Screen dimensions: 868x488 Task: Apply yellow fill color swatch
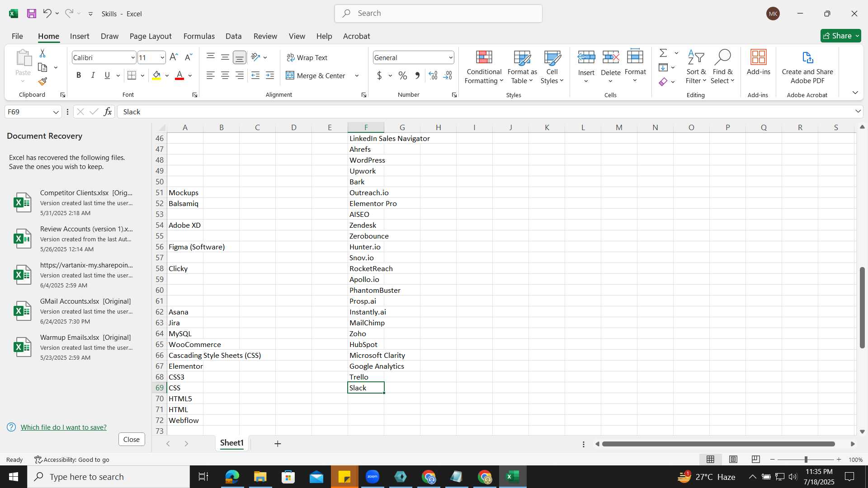(x=156, y=75)
